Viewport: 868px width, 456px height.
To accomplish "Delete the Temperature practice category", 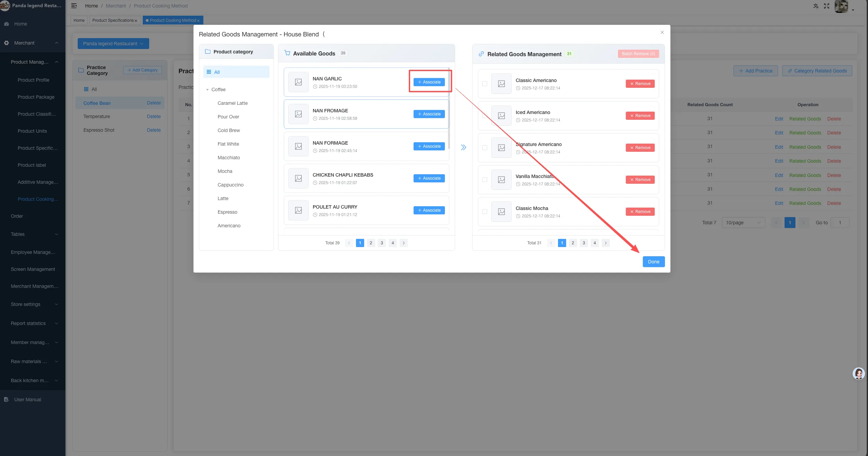I will pyautogui.click(x=154, y=116).
